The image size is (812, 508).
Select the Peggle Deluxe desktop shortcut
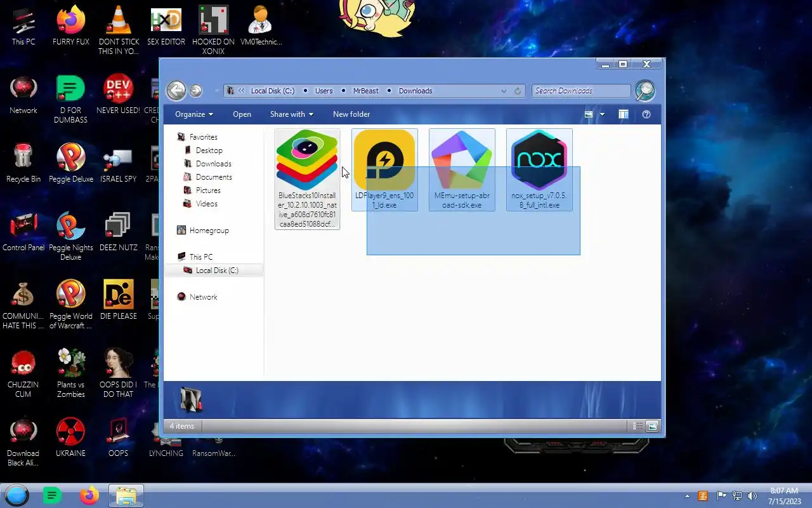click(71, 163)
